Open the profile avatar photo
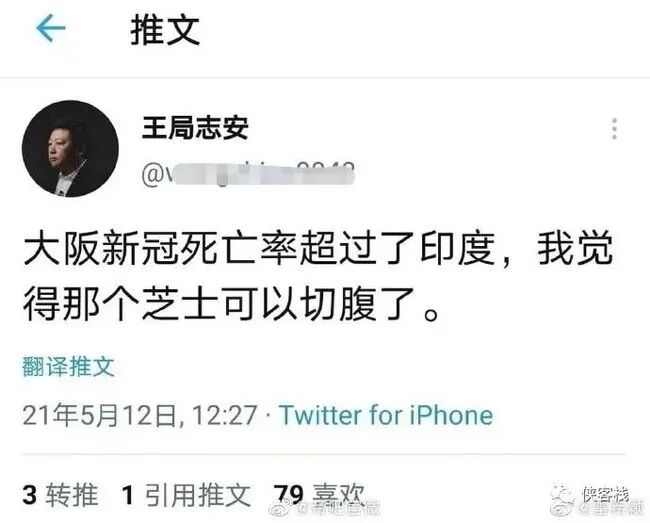Viewport: 650px width, 523px height. tap(70, 148)
